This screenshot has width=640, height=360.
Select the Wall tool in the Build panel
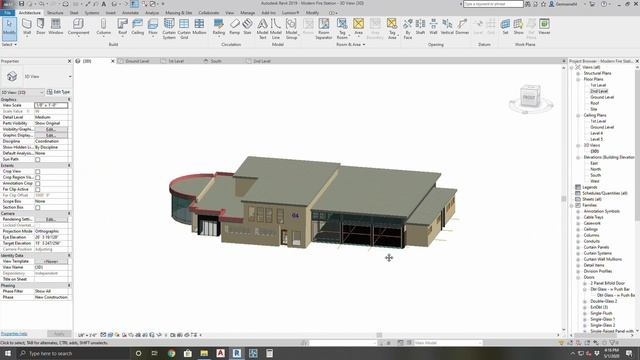(x=27, y=27)
